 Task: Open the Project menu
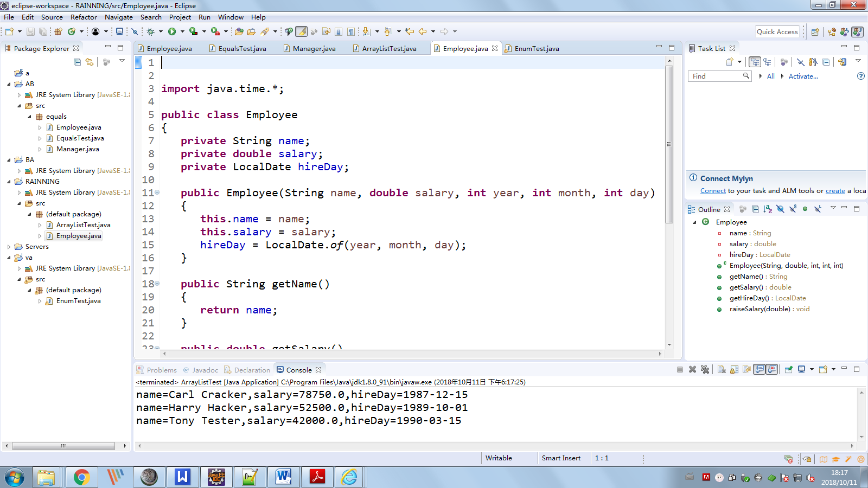click(180, 17)
